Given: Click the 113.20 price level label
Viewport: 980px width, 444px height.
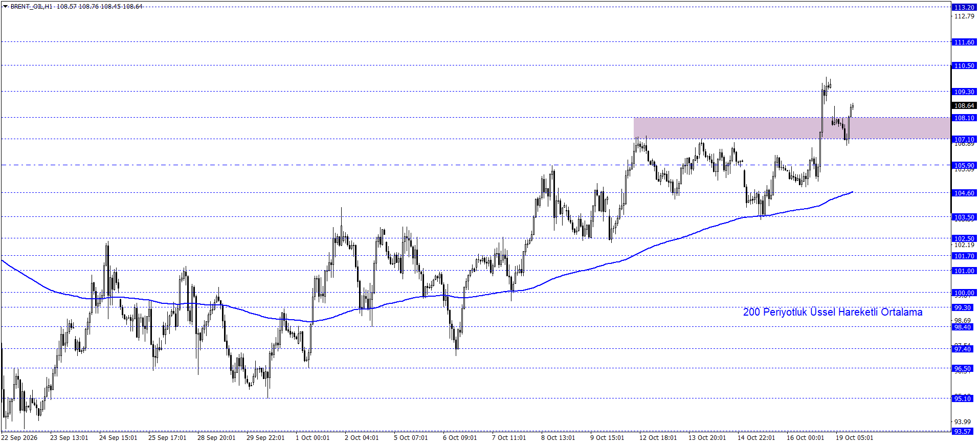Looking at the screenshot, I should click(964, 7).
